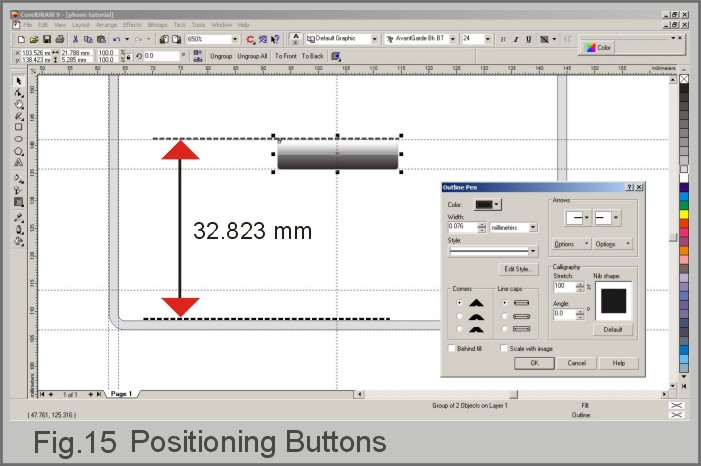Click the Open file icon
Image resolution: width=701 pixels, height=466 pixels.
point(34,39)
